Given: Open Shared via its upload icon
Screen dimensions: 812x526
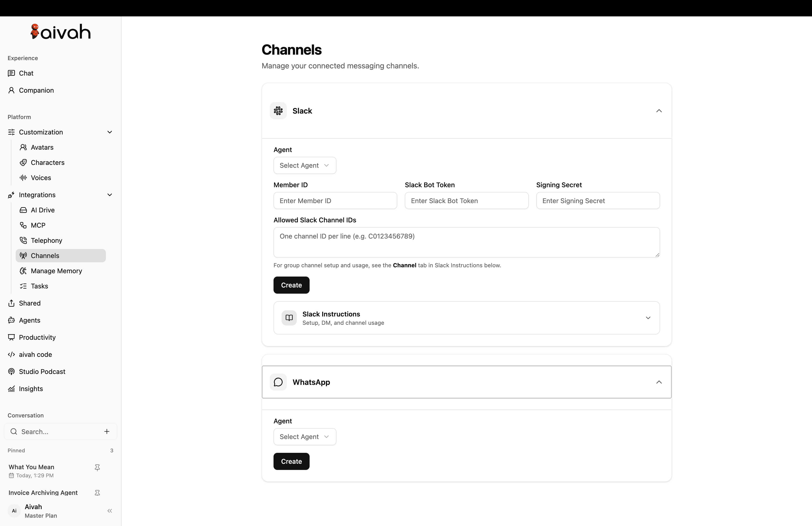Looking at the screenshot, I should click(11, 303).
